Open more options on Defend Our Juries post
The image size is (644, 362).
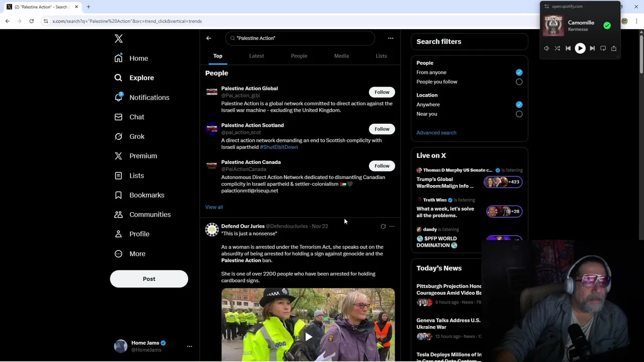392,226
